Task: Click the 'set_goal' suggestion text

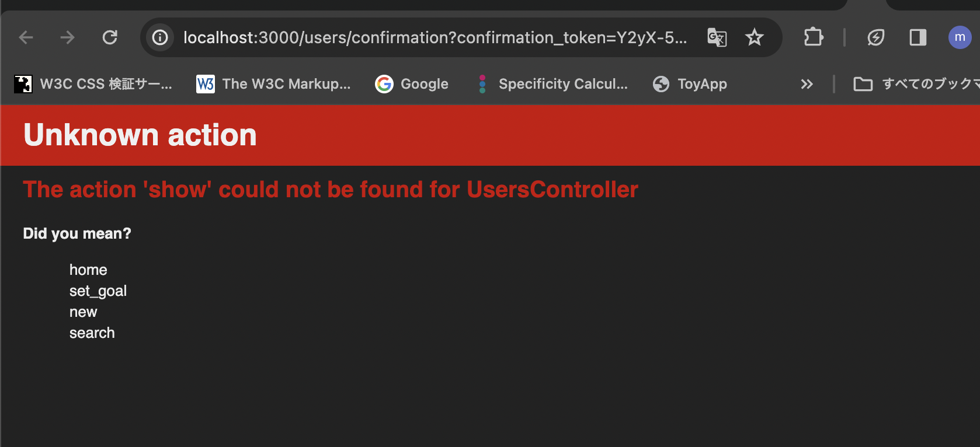Action: pos(98,291)
